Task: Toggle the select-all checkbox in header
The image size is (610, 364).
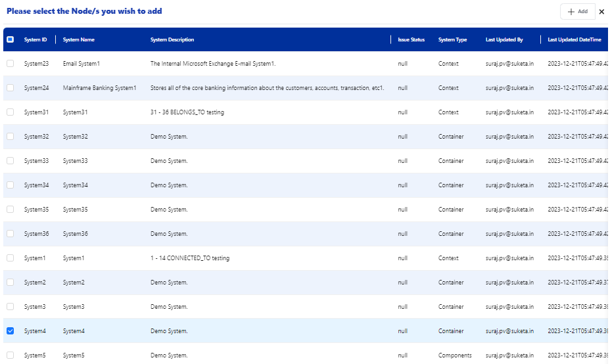Action: (10, 39)
